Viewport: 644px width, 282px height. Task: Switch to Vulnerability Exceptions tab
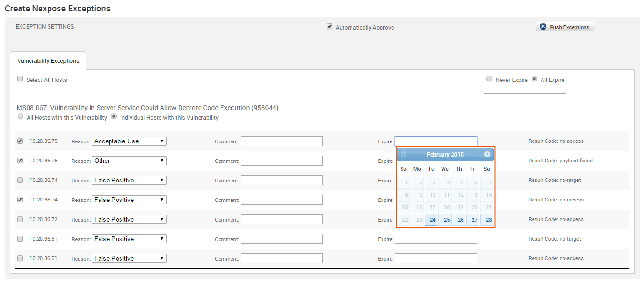48,61
